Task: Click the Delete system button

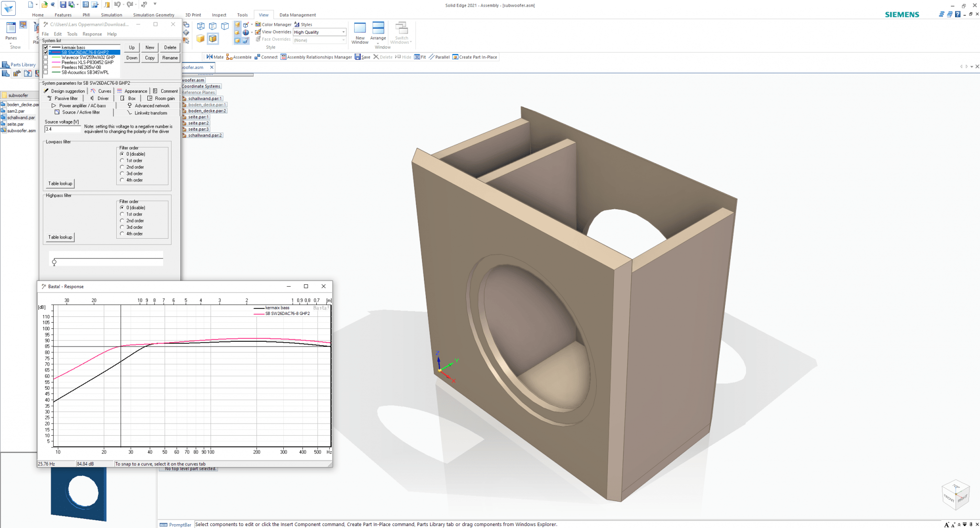Action: click(x=170, y=47)
